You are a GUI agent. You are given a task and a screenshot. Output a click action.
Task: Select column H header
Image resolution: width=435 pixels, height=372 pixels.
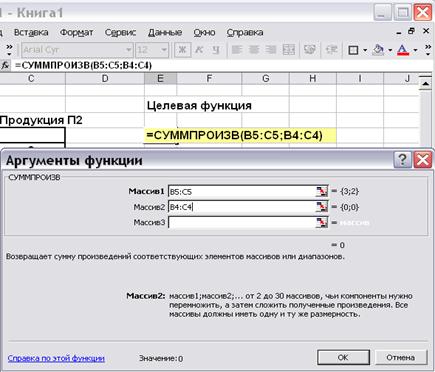(x=313, y=79)
